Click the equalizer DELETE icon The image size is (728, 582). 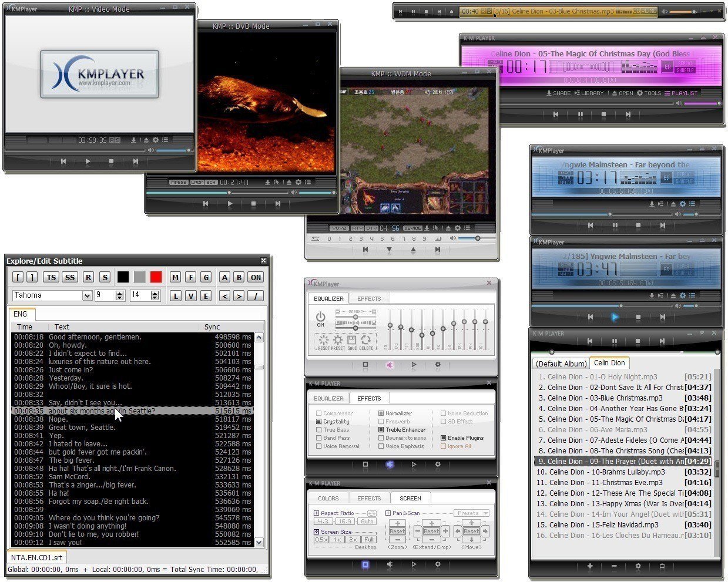click(366, 341)
